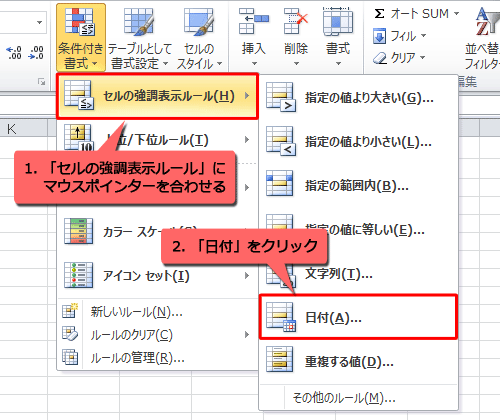Image resolution: width=500 pixels, height=420 pixels.
Task: Open 上位/下位ルール(T) submenu
Action: pos(157,140)
